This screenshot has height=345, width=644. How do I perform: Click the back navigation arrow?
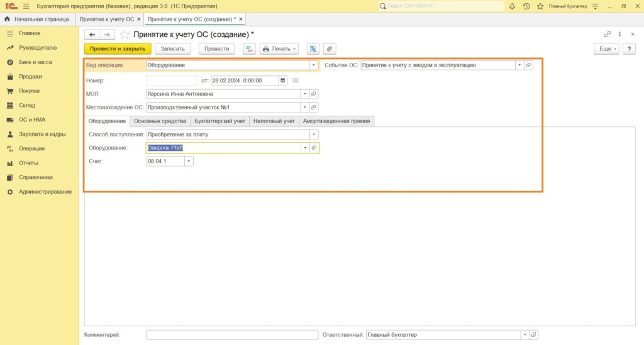[x=92, y=35]
